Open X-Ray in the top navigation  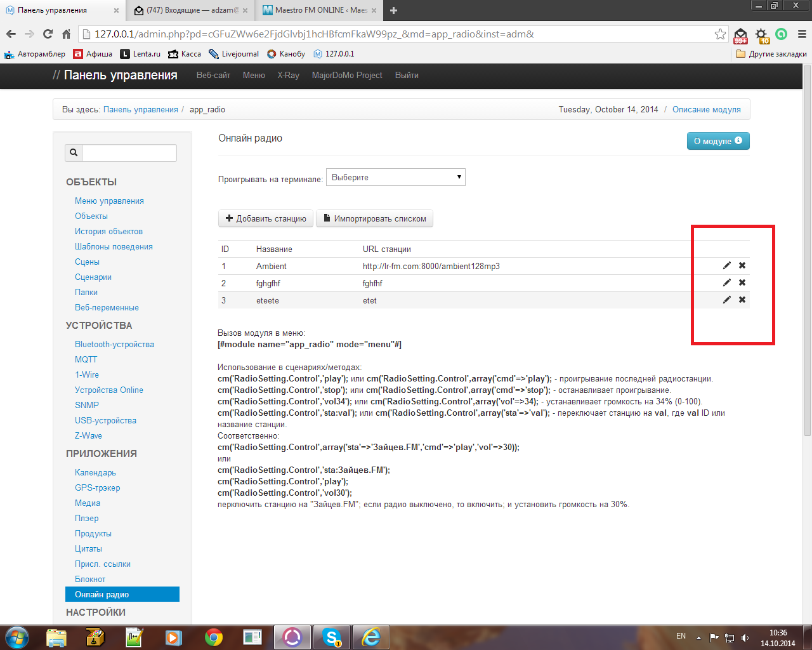tap(288, 75)
